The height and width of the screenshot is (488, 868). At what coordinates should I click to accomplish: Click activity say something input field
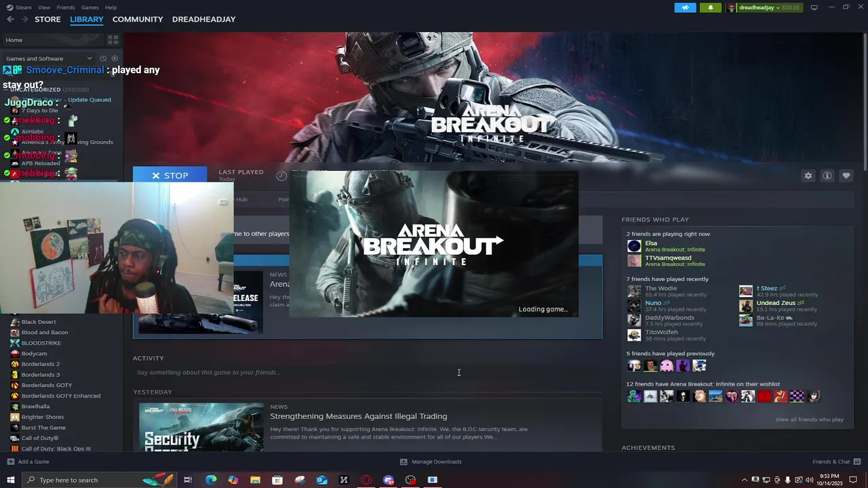366,372
